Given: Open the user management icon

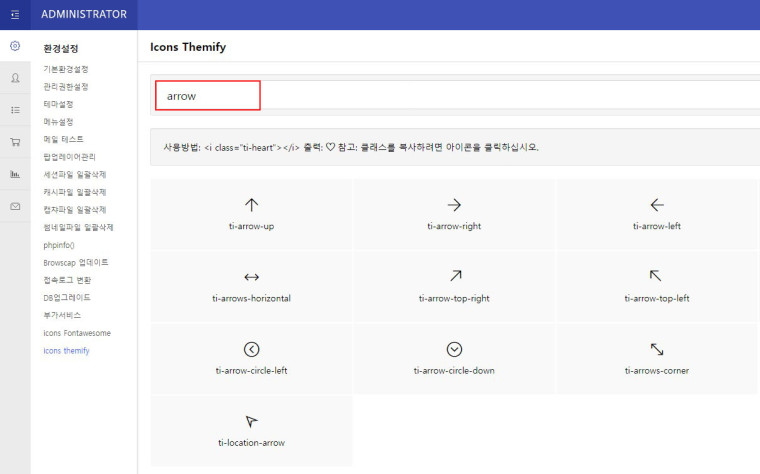Looking at the screenshot, I should (x=15, y=78).
